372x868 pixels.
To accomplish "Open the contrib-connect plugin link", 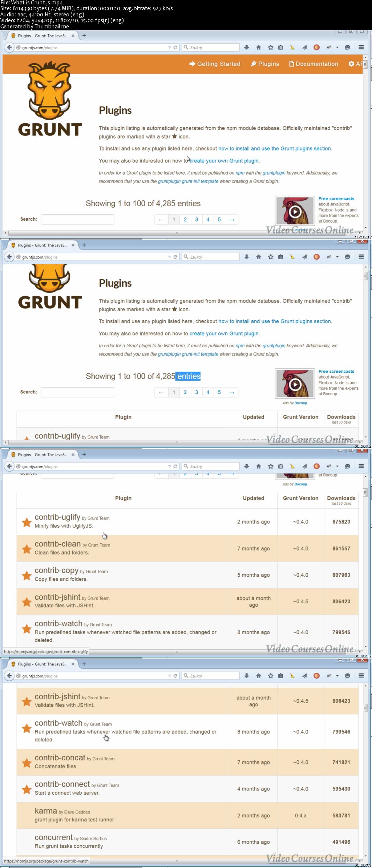I will [x=62, y=784].
